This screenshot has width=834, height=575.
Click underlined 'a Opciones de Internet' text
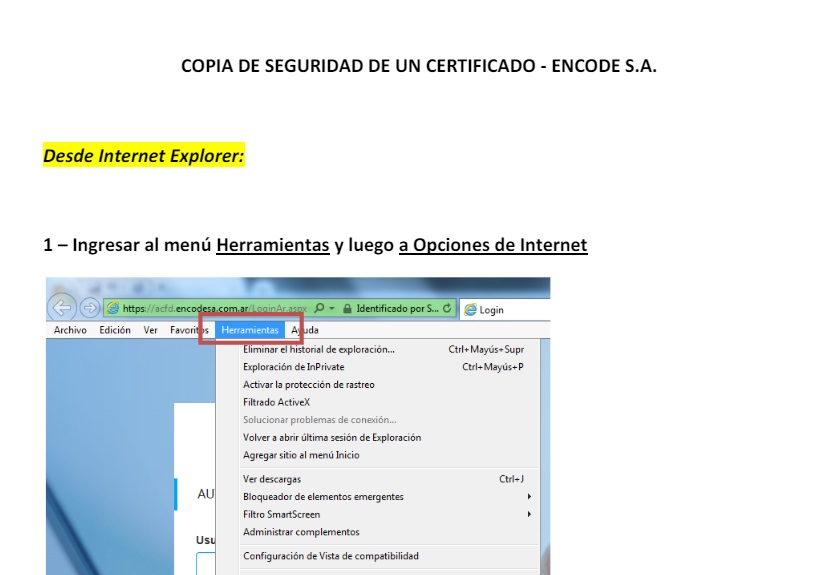[493, 245]
